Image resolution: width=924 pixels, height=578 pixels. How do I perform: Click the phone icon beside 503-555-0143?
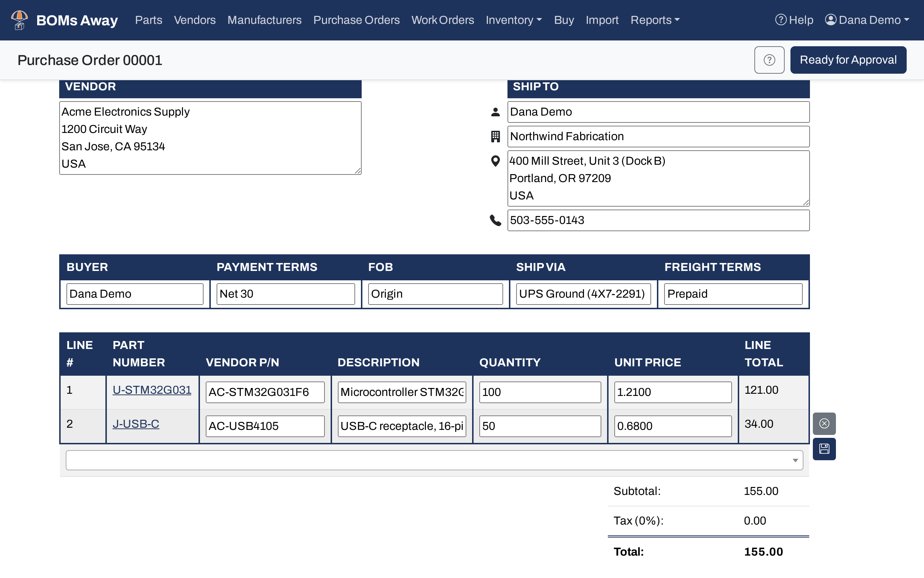point(495,220)
